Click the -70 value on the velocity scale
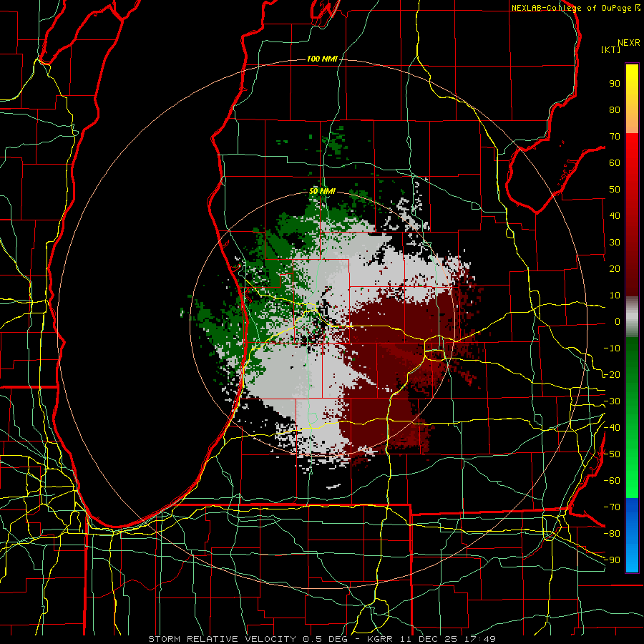644x644 pixels. point(612,507)
